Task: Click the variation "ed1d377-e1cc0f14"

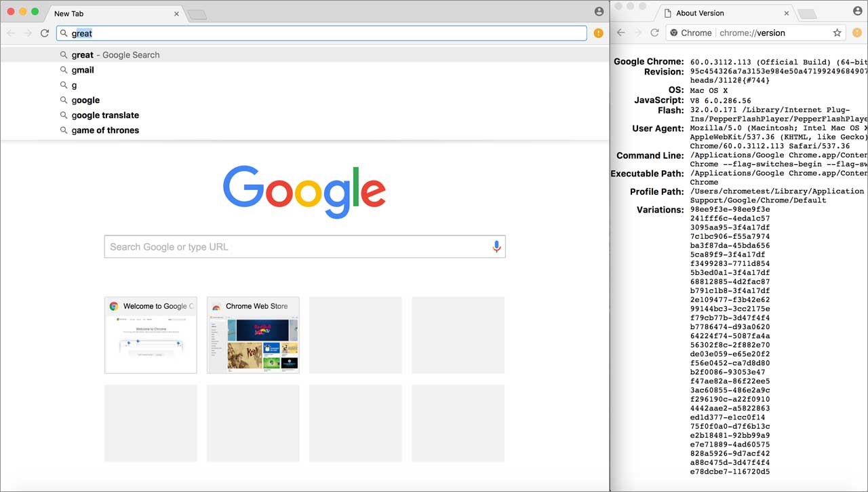Action: coord(728,417)
